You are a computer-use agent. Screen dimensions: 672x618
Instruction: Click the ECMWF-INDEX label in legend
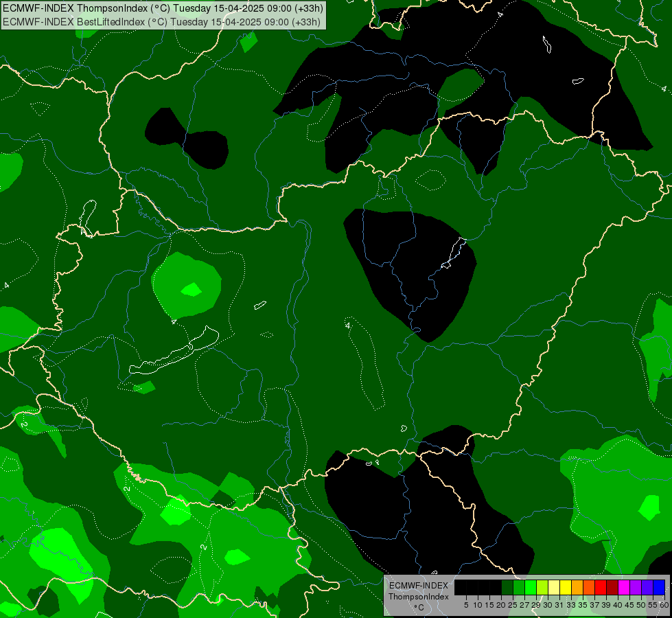point(419,586)
